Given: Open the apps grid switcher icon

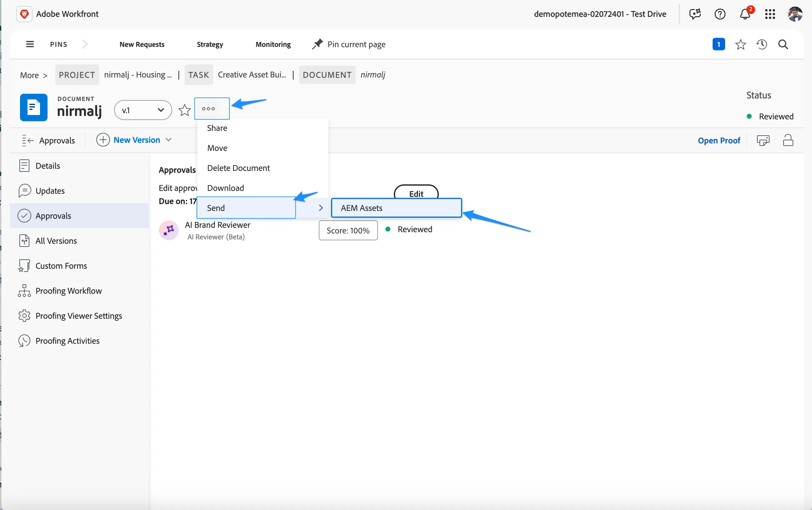Looking at the screenshot, I should [x=770, y=14].
